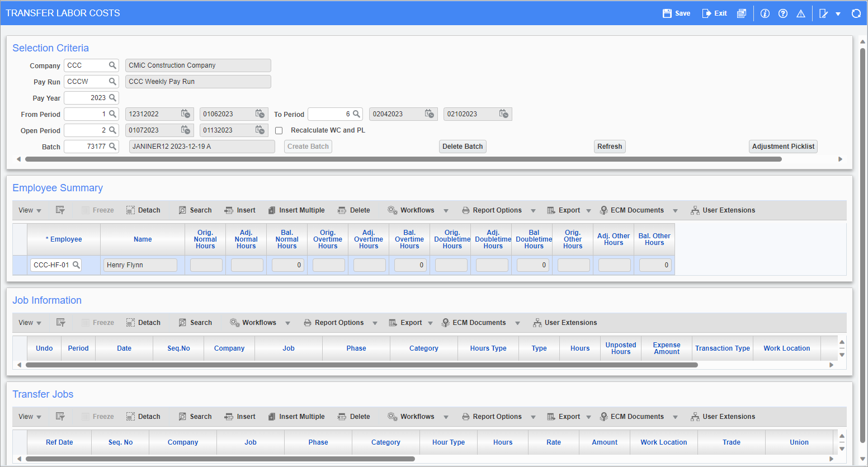868x467 pixels.
Task: Open the help question mark icon
Action: click(x=783, y=13)
